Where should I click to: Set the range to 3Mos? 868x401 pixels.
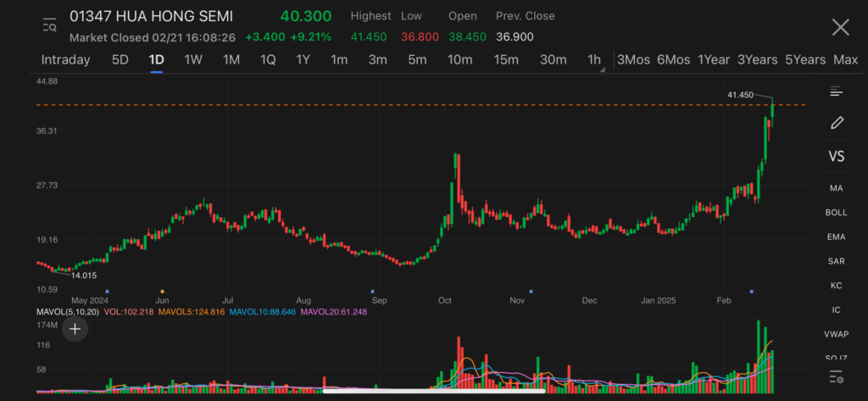[633, 59]
